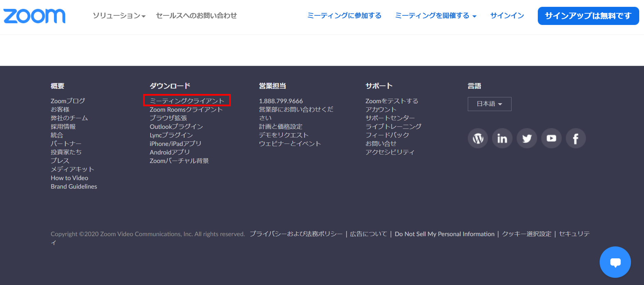Image resolution: width=644 pixels, height=285 pixels.
Task: Click サインイン in the header
Action: click(507, 16)
